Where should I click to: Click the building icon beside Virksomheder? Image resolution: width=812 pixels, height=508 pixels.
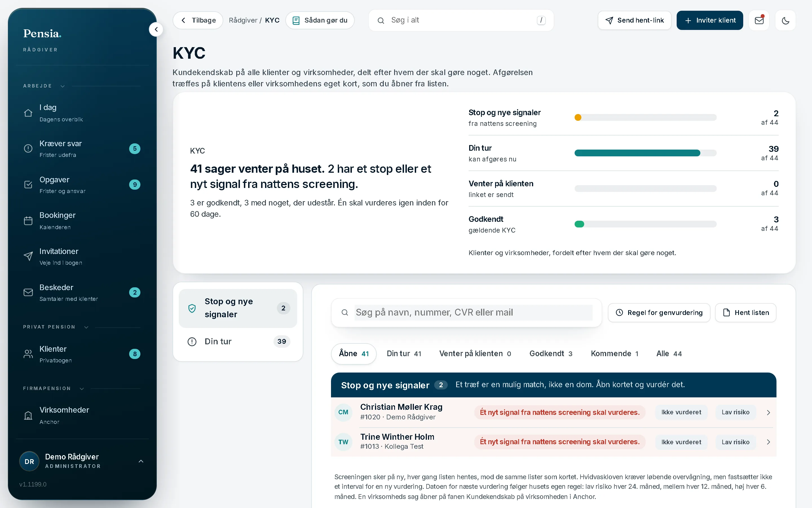(28, 415)
